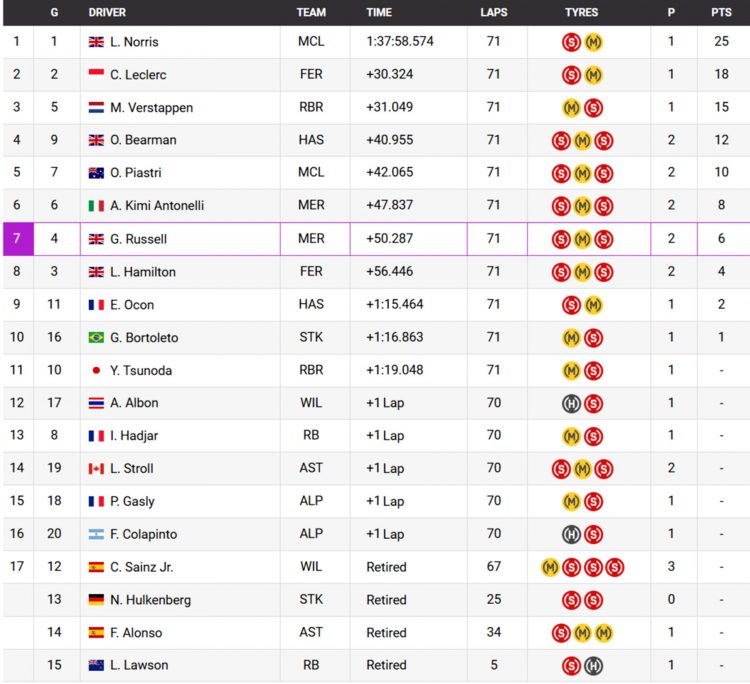Click the Monaco flag beside C. Leclerc
Image resolution: width=750 pixels, height=684 pixels.
pos(96,74)
